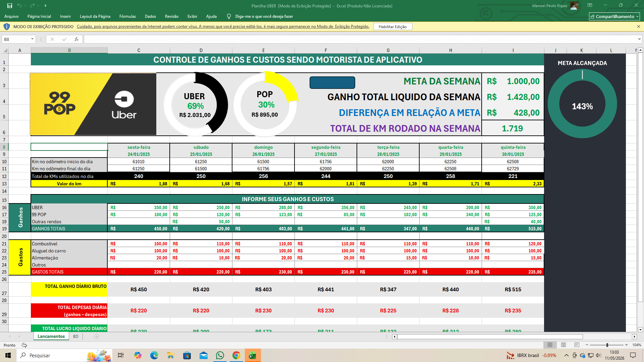Switch to Page Break Preview

(577, 345)
